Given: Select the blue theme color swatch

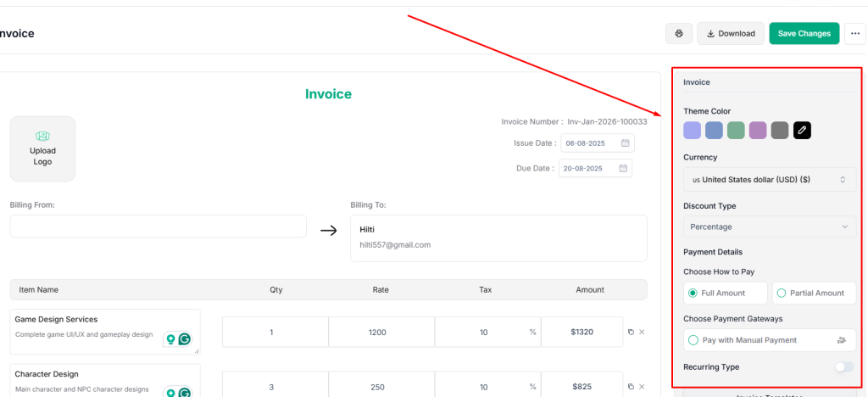Looking at the screenshot, I should pyautogui.click(x=714, y=131).
